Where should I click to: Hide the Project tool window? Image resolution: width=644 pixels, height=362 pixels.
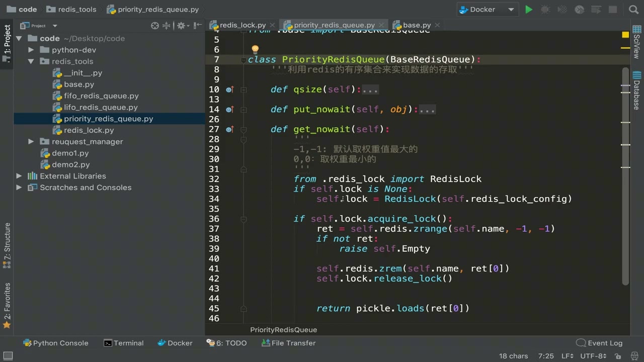[198, 26]
